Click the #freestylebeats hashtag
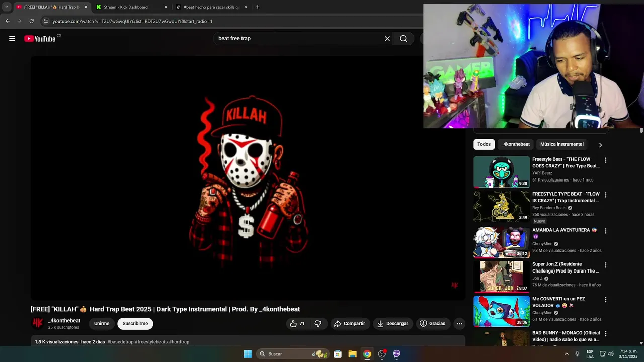Image resolution: width=644 pixels, height=362 pixels. click(x=151, y=342)
